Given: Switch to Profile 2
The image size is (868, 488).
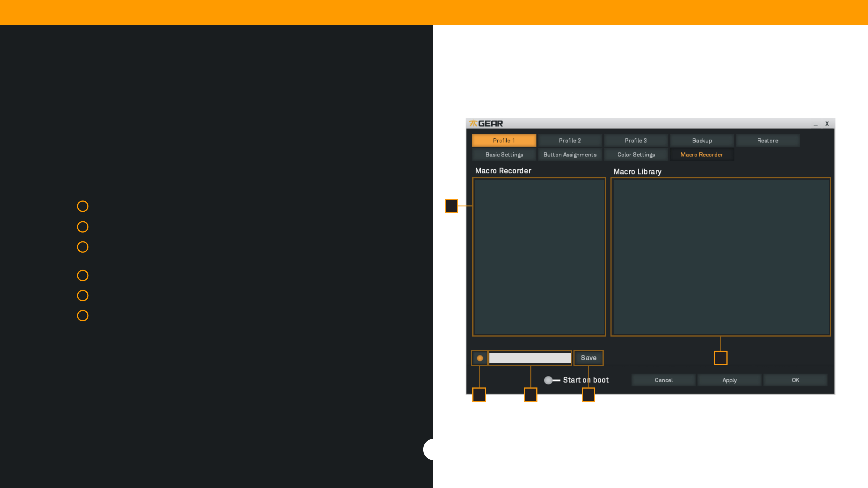Looking at the screenshot, I should tap(570, 140).
